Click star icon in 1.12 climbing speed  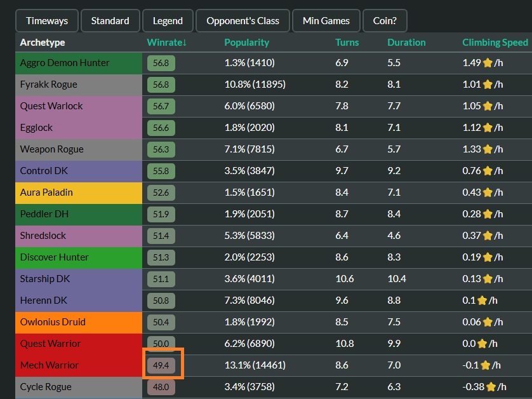488,128
